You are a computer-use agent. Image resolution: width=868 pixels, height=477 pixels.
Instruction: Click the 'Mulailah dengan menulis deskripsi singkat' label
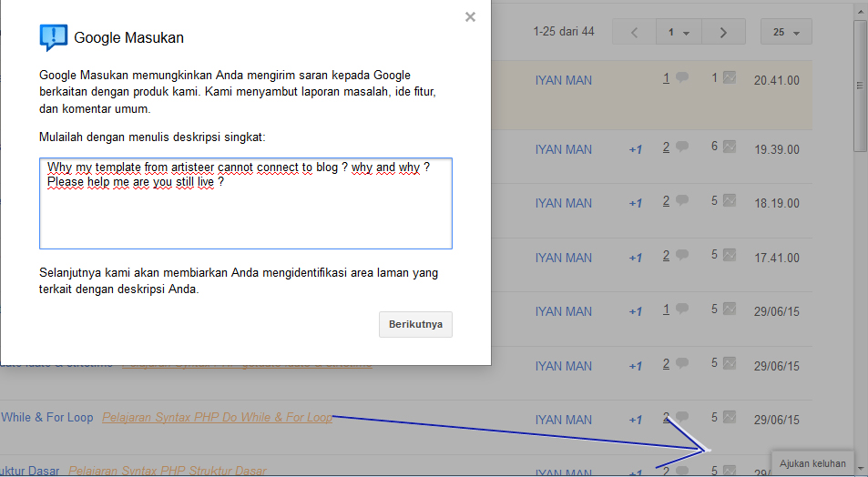[x=152, y=137]
